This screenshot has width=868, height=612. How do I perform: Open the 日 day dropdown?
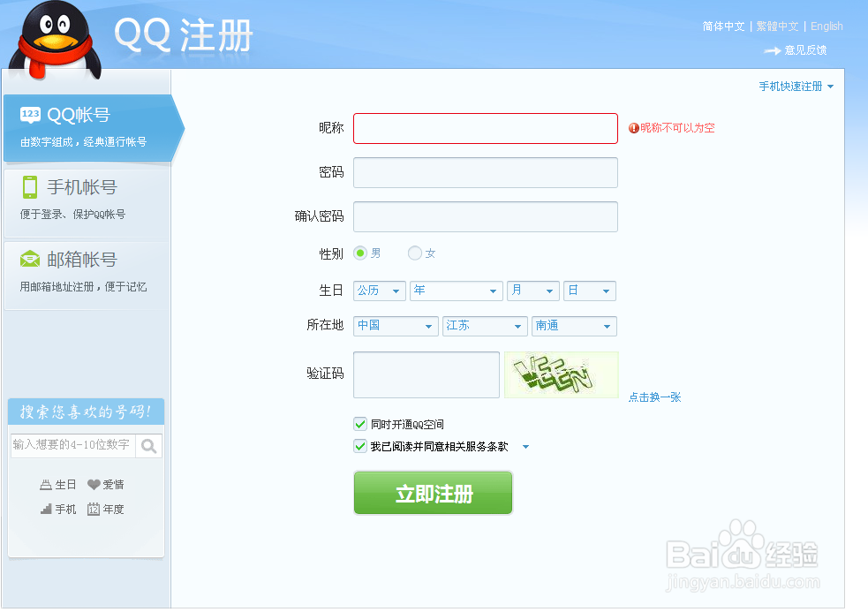pyautogui.click(x=590, y=291)
